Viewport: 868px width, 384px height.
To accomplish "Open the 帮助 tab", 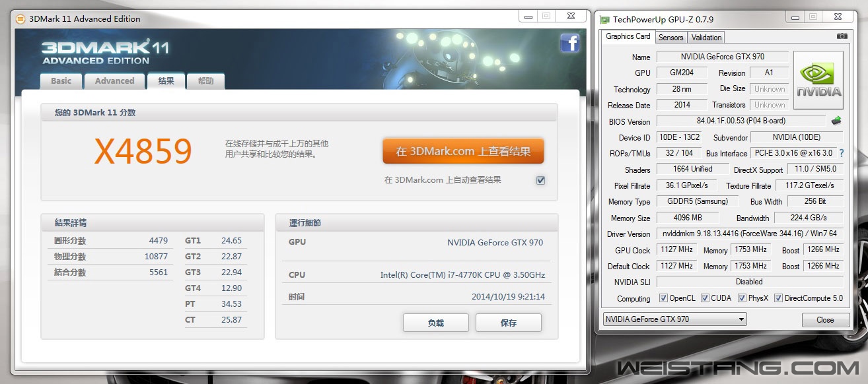I will click(205, 80).
